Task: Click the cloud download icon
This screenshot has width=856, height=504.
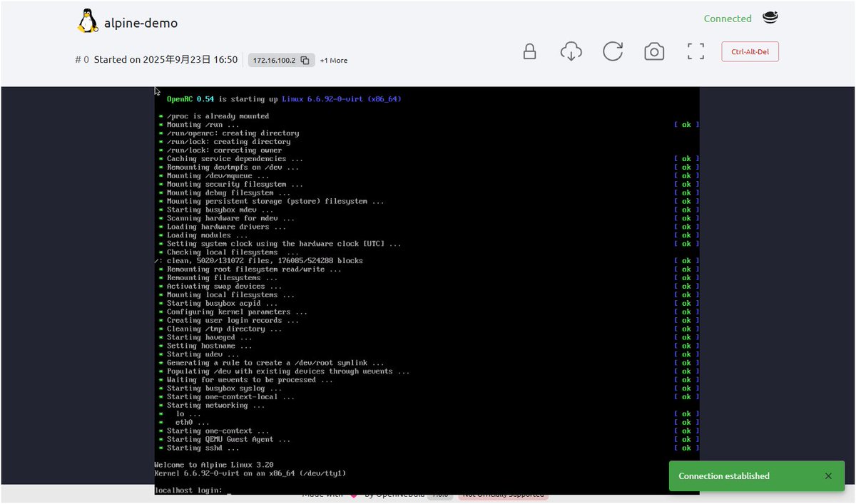Action: coord(571,51)
